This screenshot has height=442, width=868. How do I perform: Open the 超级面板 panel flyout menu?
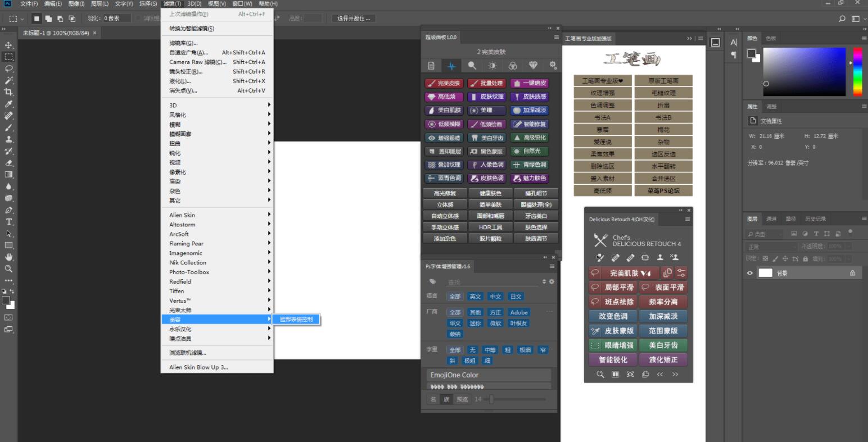tap(556, 37)
